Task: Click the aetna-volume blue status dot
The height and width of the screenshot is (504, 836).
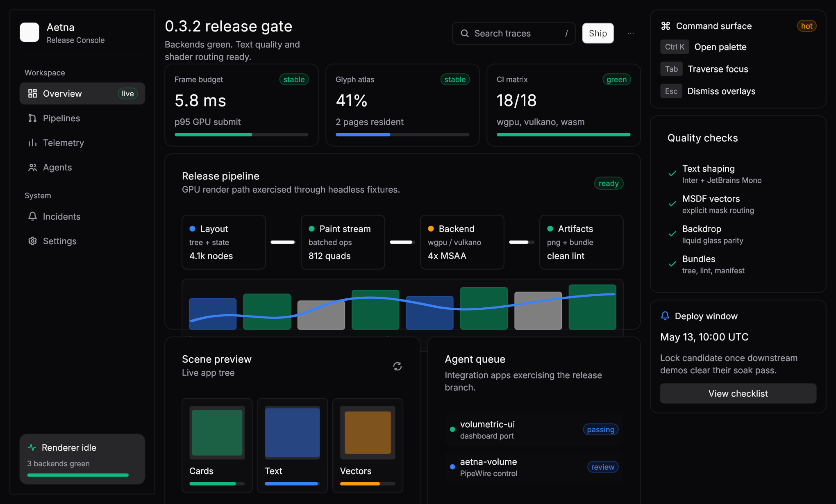Action: [x=452, y=467]
